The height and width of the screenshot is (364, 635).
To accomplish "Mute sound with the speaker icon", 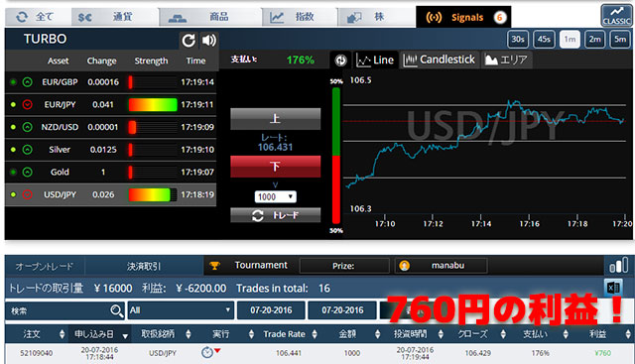I will [x=209, y=40].
